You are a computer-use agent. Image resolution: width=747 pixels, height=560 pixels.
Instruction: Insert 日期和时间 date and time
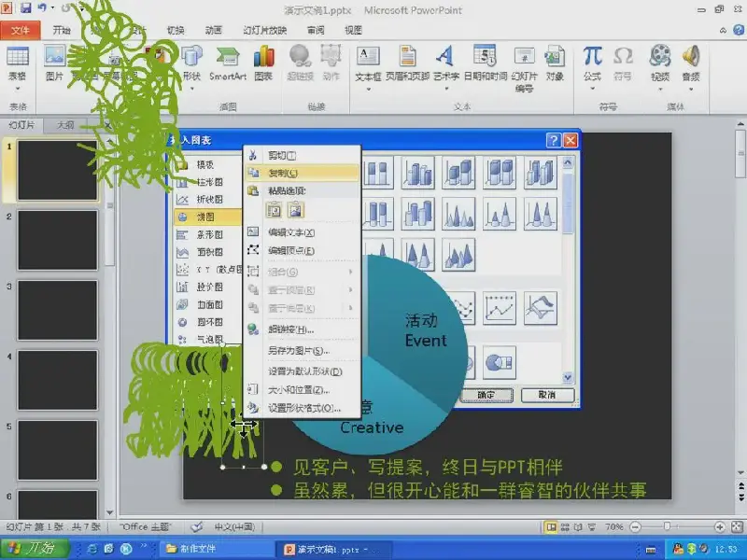[x=485, y=63]
